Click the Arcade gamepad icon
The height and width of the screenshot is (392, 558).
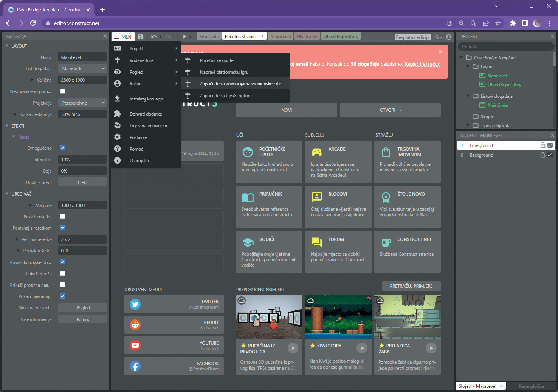(317, 152)
